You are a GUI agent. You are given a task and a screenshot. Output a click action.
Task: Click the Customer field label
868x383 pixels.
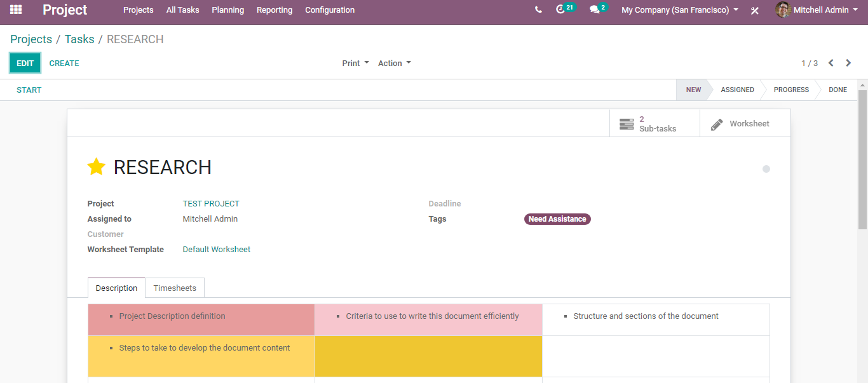coord(105,234)
